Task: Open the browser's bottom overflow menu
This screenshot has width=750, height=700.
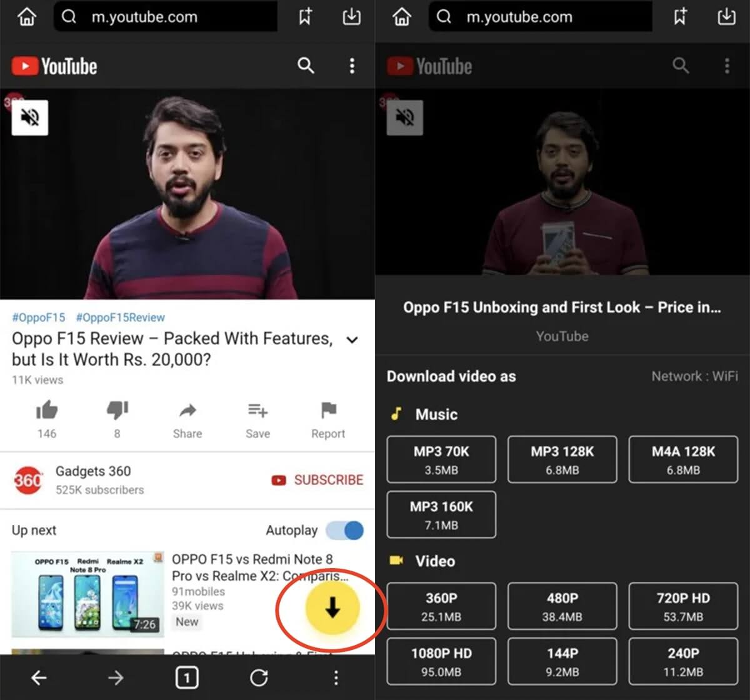Action: click(x=336, y=677)
